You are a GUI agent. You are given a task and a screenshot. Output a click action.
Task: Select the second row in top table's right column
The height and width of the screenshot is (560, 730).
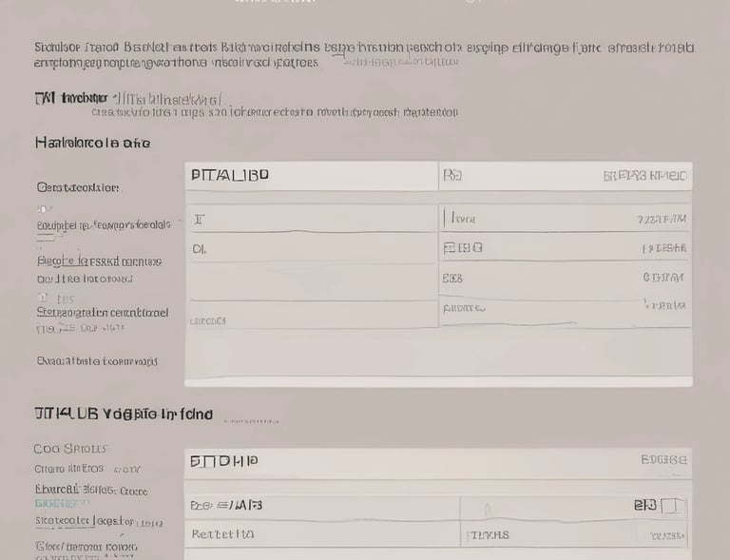click(565, 247)
